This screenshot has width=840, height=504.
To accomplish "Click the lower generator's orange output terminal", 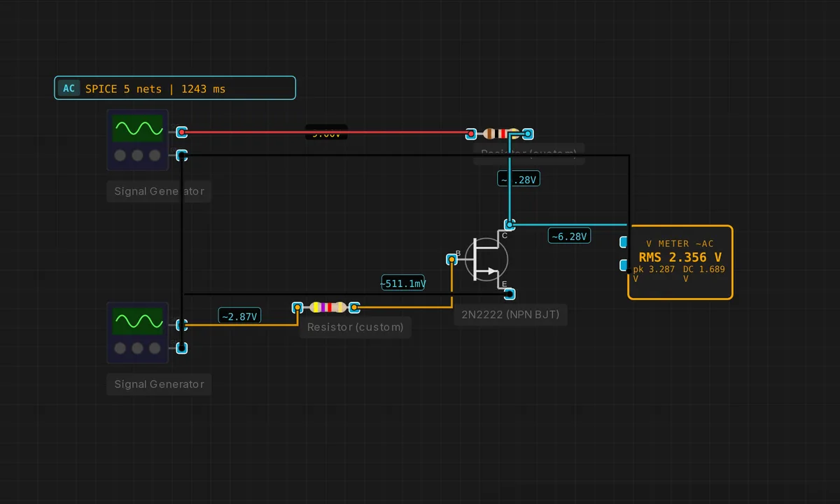I will (182, 325).
